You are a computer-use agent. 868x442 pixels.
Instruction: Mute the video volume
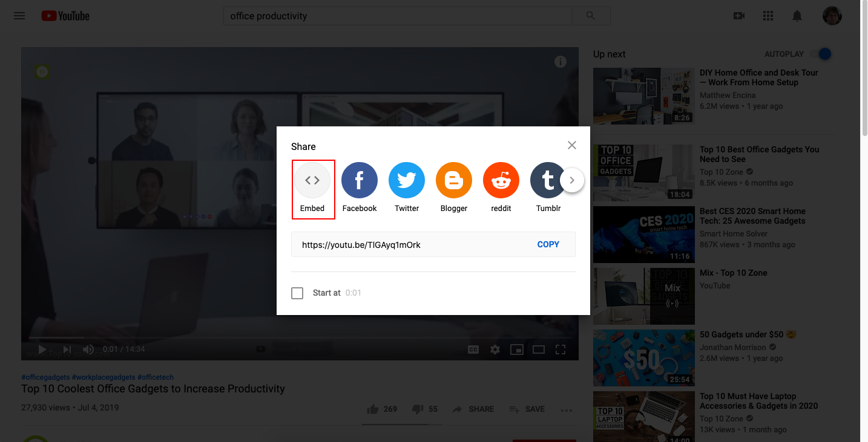pos(88,349)
